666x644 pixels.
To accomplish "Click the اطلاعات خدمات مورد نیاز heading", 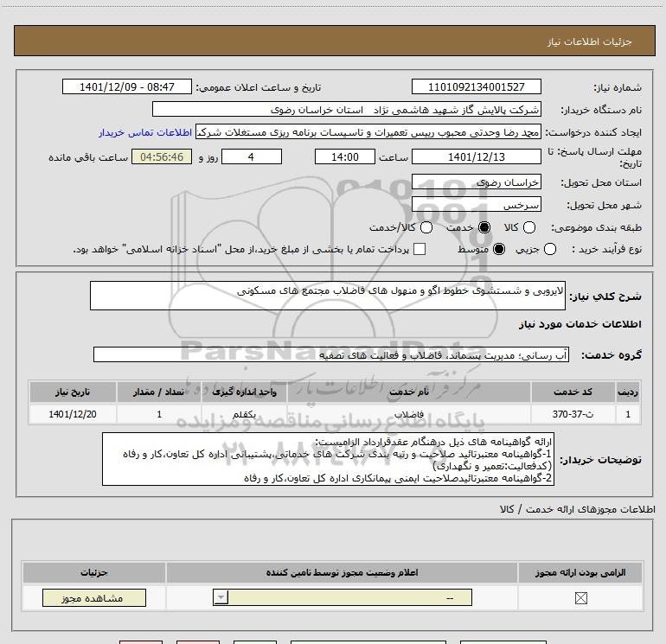I will click(x=580, y=324).
